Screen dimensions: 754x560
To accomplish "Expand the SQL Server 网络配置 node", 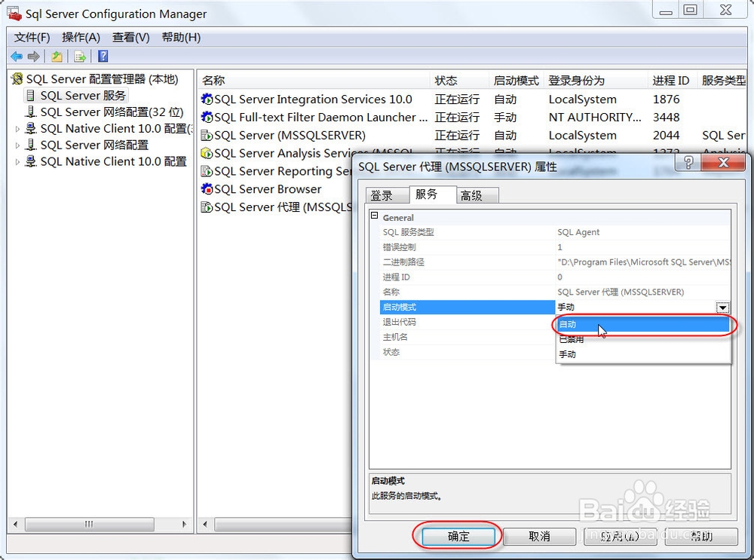I will coord(17,145).
